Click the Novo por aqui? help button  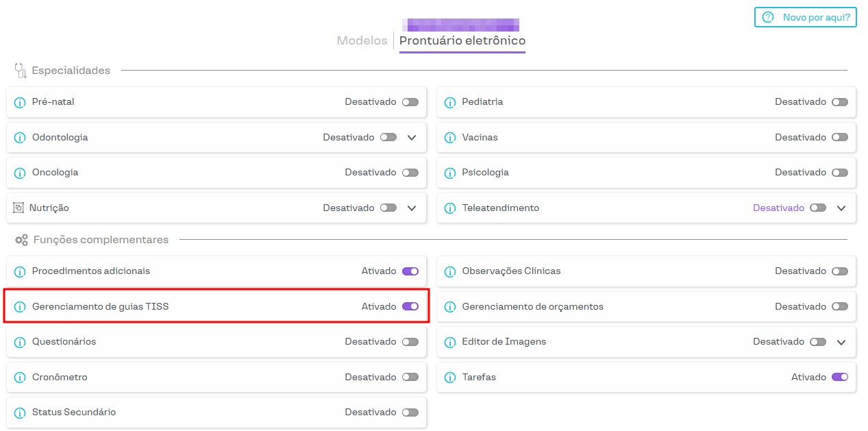click(806, 17)
